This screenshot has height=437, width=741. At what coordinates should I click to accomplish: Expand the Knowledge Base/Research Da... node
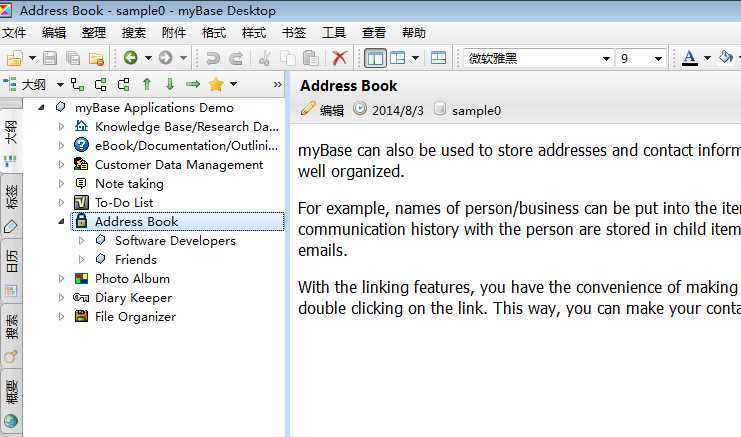61,127
